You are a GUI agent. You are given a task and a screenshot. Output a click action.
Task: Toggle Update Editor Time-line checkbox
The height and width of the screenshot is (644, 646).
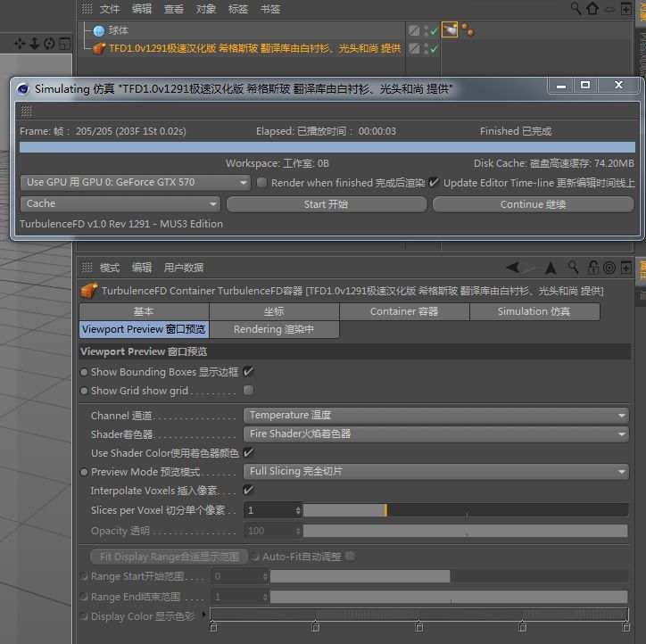[434, 183]
